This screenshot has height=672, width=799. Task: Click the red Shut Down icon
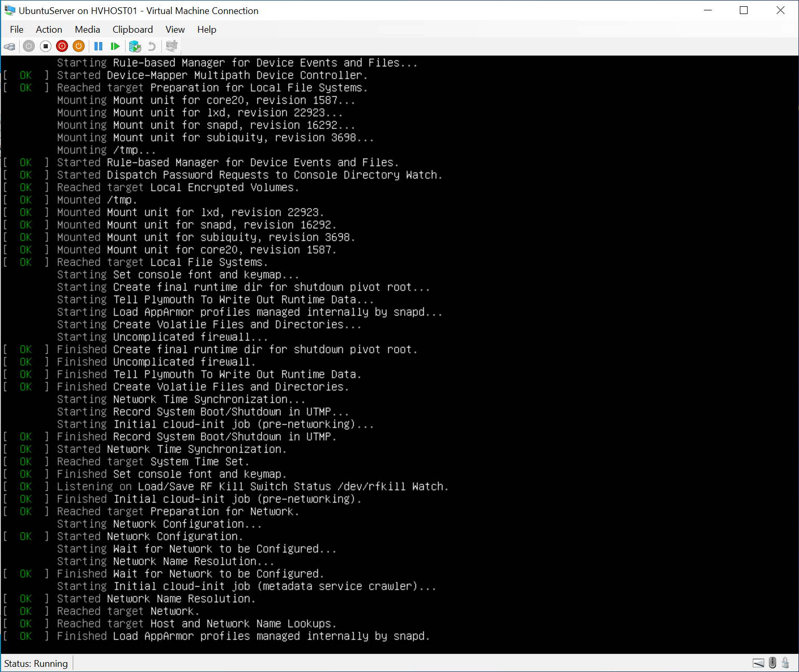coord(62,46)
